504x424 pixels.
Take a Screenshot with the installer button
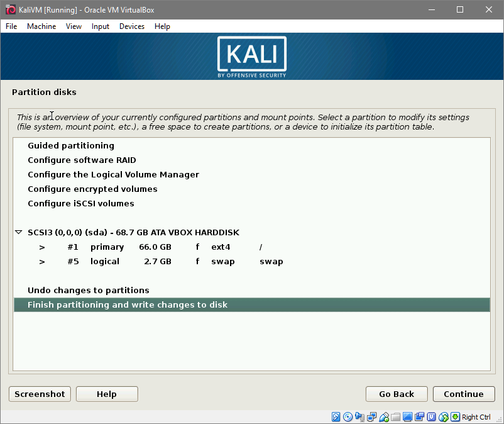40,394
